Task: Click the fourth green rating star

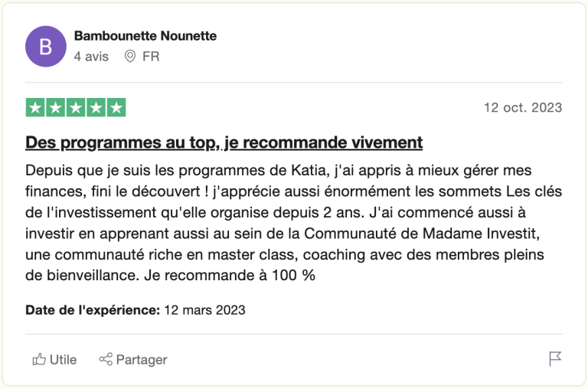Action: tap(96, 108)
